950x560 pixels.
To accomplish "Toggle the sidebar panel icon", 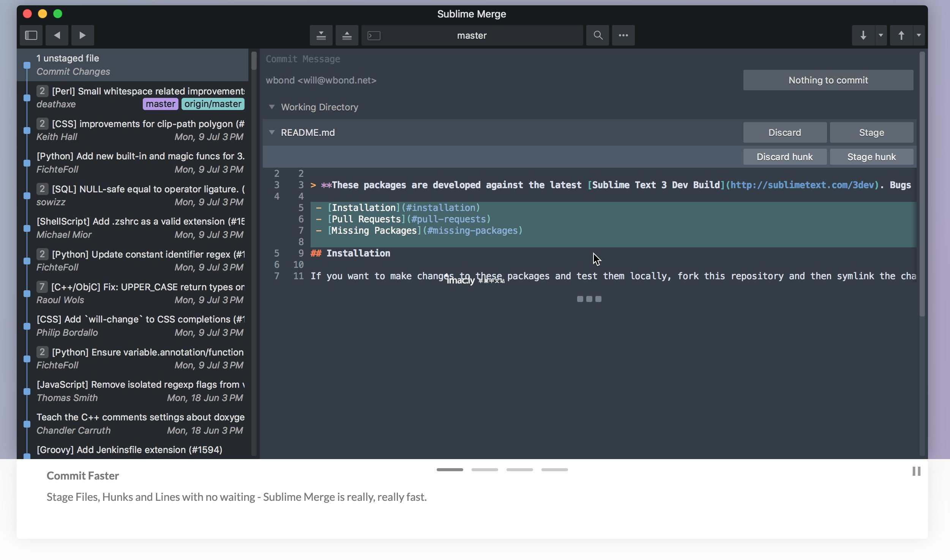I will click(x=31, y=35).
